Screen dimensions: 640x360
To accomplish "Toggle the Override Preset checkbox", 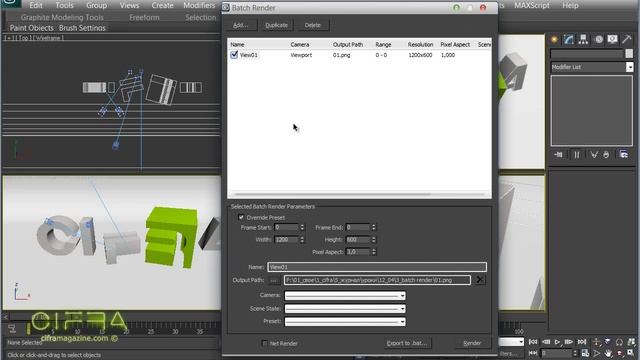I will (x=241, y=218).
